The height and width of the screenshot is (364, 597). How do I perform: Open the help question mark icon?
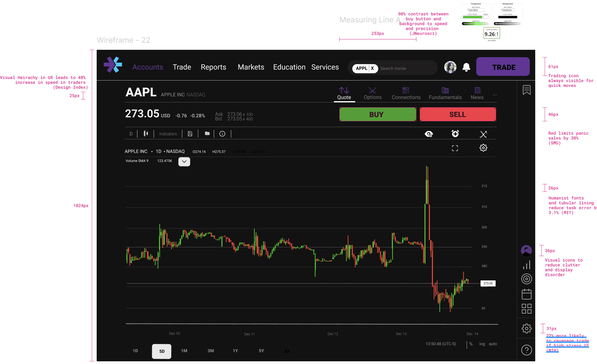526,350
